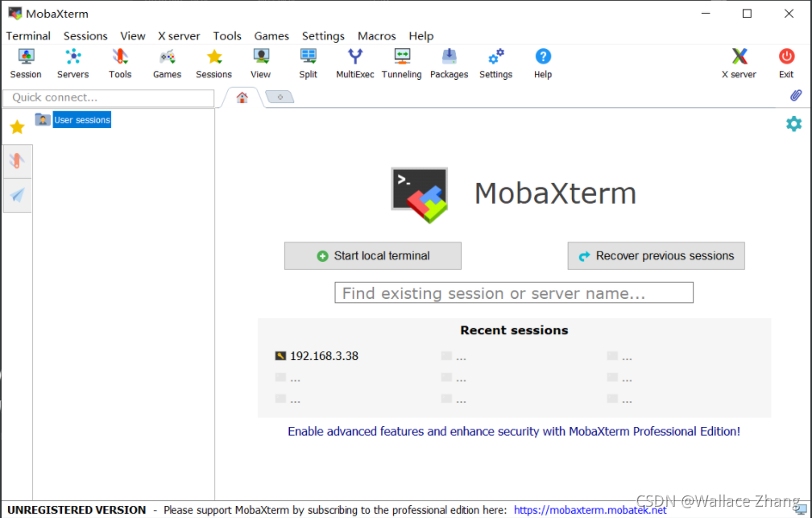
Task: Open the Tools menu
Action: tap(227, 35)
